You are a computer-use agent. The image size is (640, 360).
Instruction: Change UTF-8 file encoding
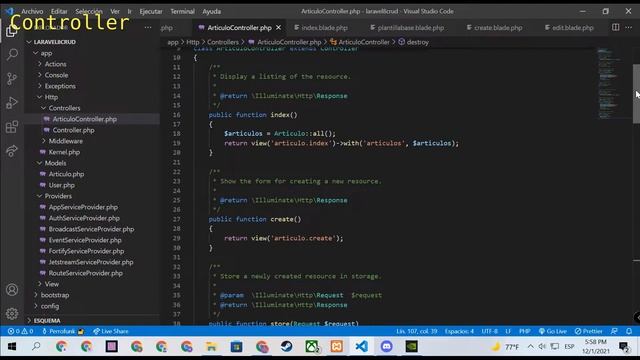point(489,331)
